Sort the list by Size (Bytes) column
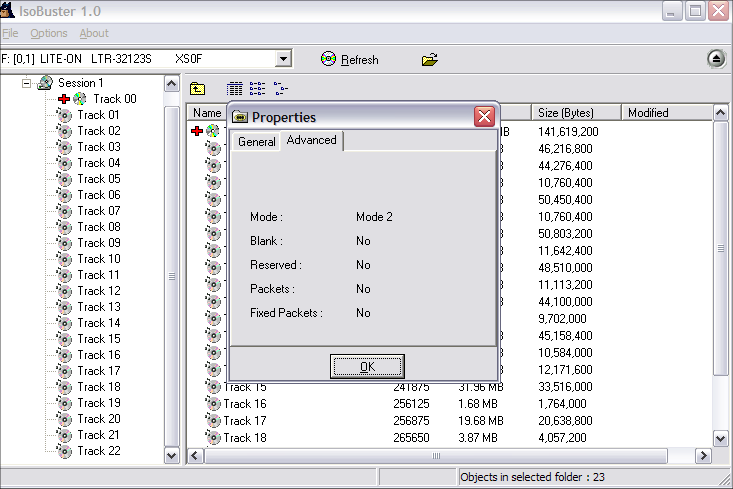The image size is (733, 489). 575,113
